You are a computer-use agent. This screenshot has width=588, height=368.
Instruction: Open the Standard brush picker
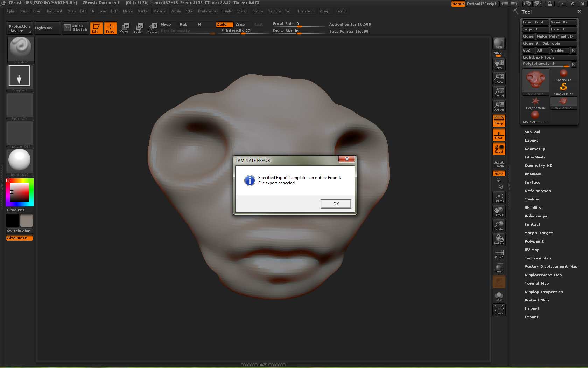click(x=21, y=50)
